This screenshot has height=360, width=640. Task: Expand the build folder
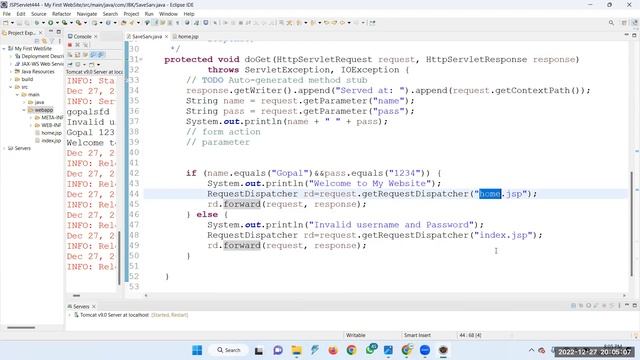click(11, 79)
